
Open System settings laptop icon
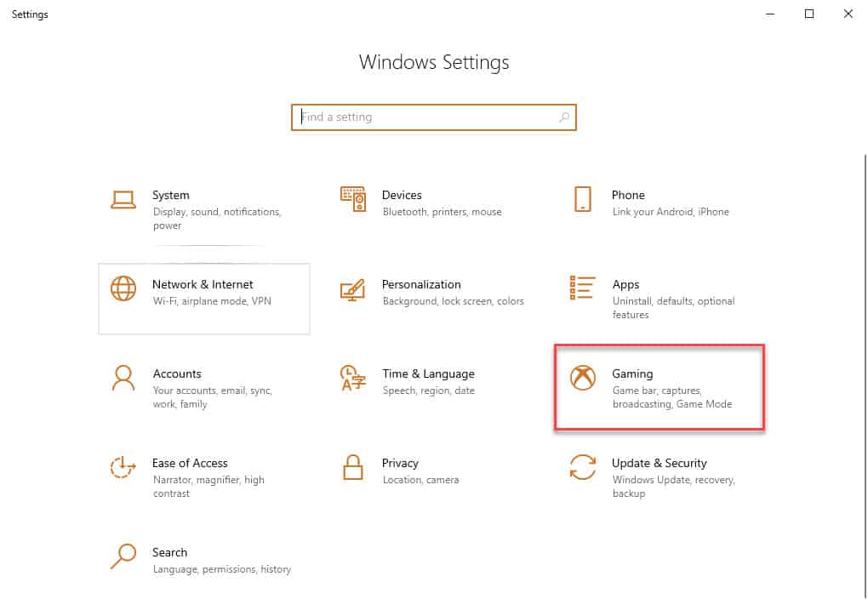(123, 200)
